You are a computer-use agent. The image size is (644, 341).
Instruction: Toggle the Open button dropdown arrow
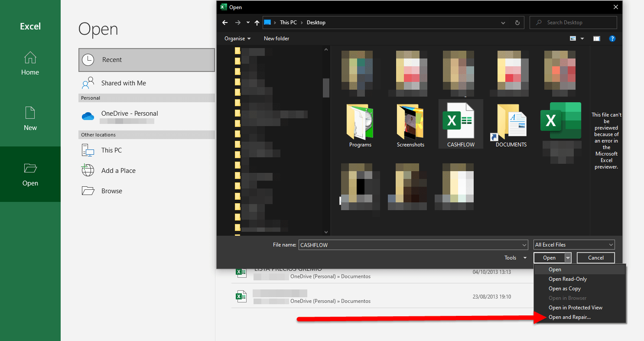tap(568, 258)
